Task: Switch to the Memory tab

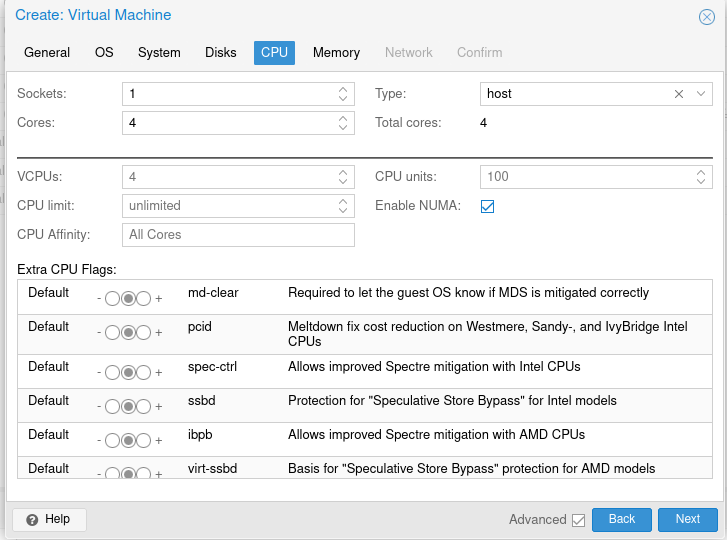Action: coord(336,53)
